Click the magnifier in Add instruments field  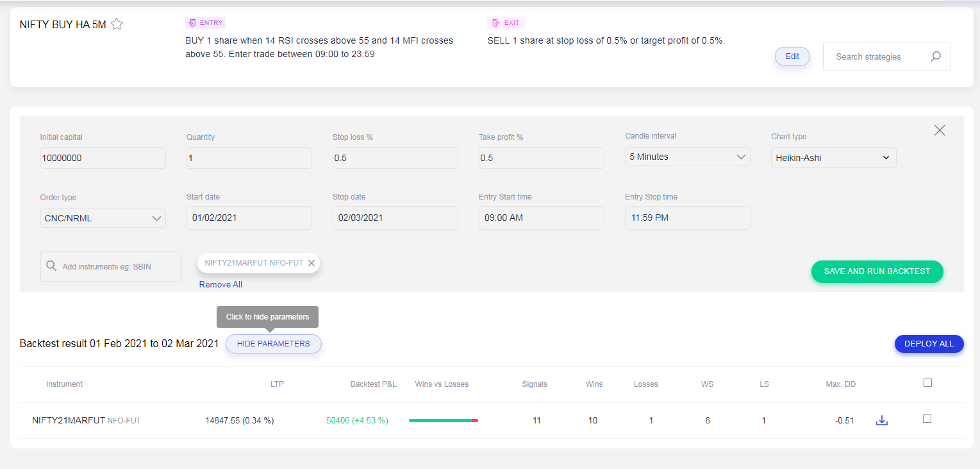(51, 266)
